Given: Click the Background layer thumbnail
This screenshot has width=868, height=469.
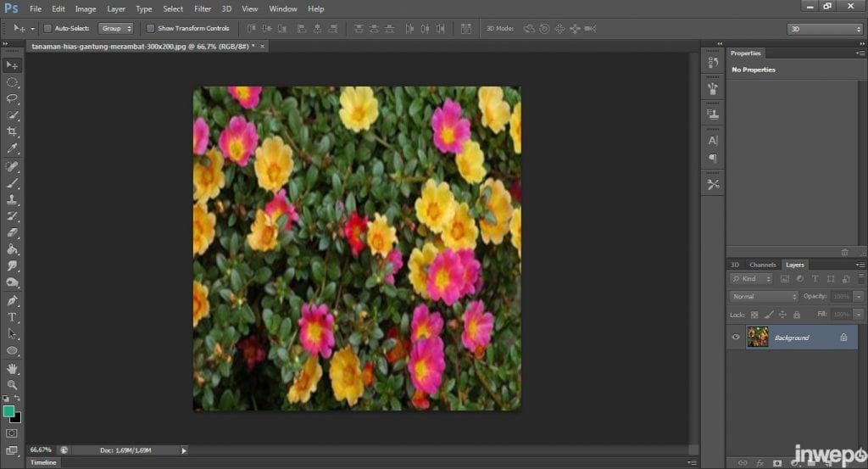Looking at the screenshot, I should (x=757, y=338).
